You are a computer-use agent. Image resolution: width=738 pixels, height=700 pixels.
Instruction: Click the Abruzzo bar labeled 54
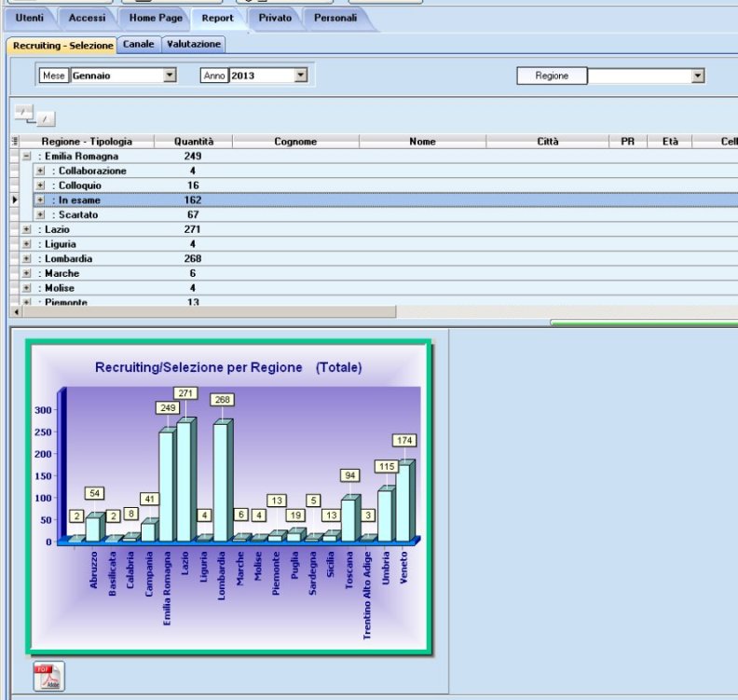pyautogui.click(x=94, y=528)
